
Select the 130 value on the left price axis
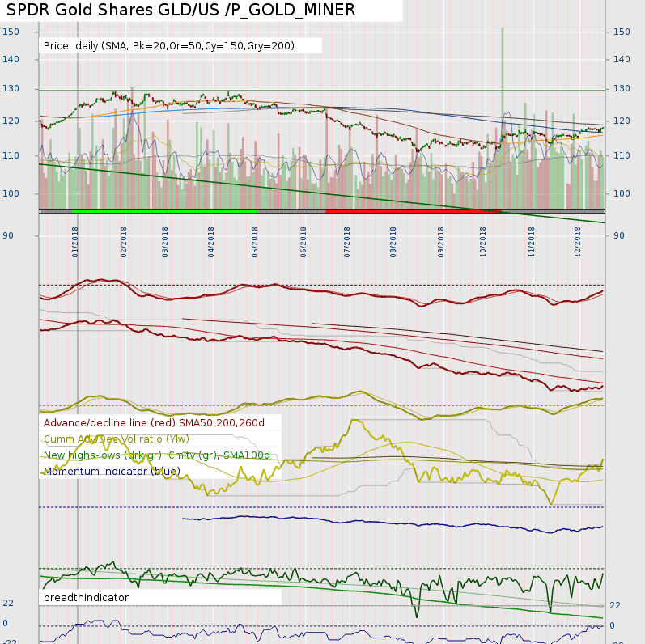click(11, 88)
